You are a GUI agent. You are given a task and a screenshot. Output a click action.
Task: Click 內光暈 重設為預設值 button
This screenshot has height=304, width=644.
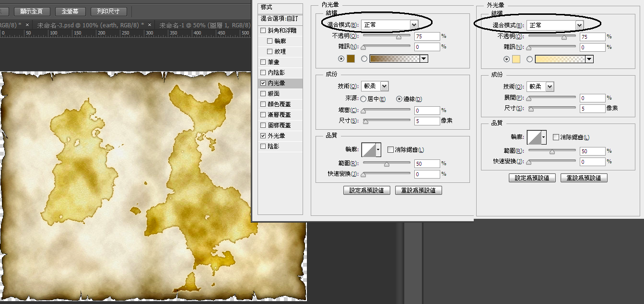pyautogui.click(x=419, y=190)
